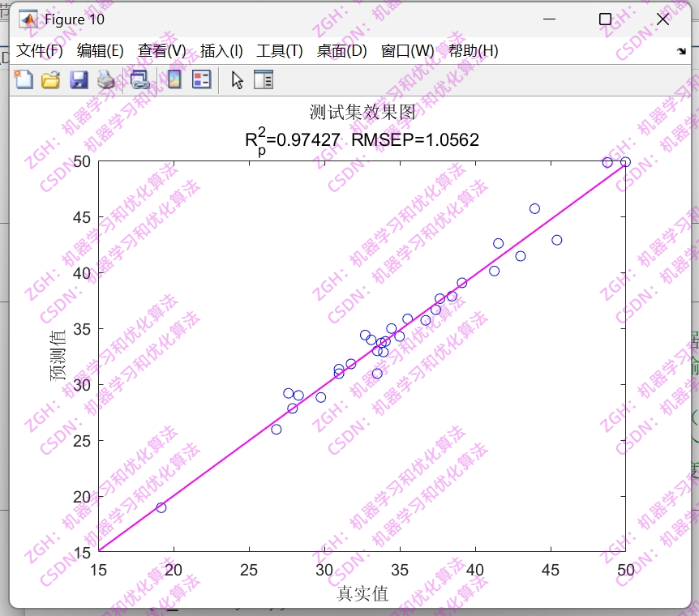Toggle the Link Plot feature
Image resolution: width=699 pixels, height=616 pixels.
pos(140,79)
